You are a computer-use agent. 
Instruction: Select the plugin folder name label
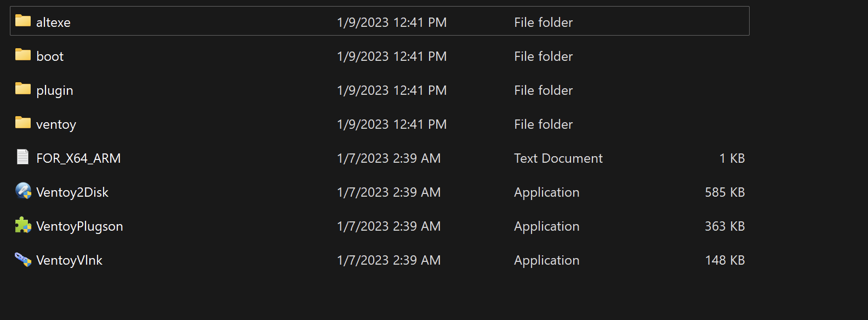coord(55,91)
